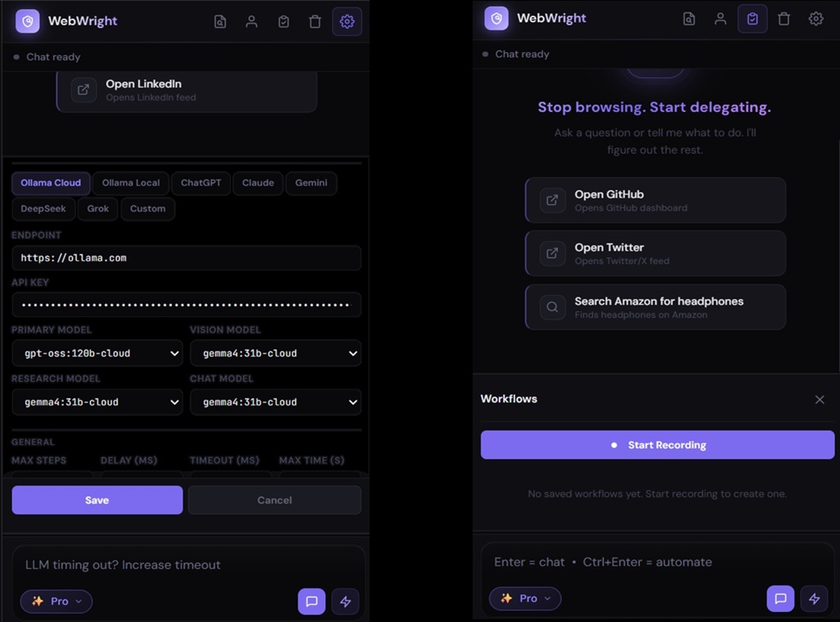Click the "Chat ready" status in the right panel

coord(522,54)
